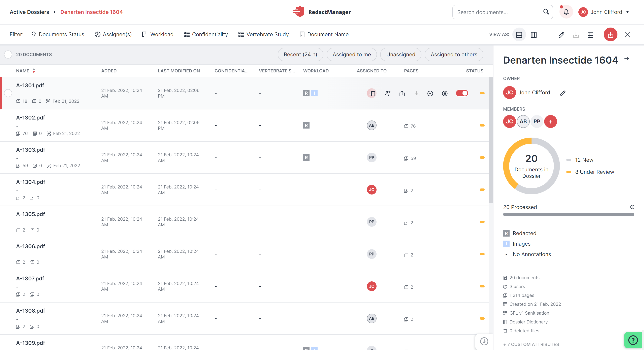Click the document list vertical scrollbar
This screenshot has height=350, width=644.
[x=490, y=140]
